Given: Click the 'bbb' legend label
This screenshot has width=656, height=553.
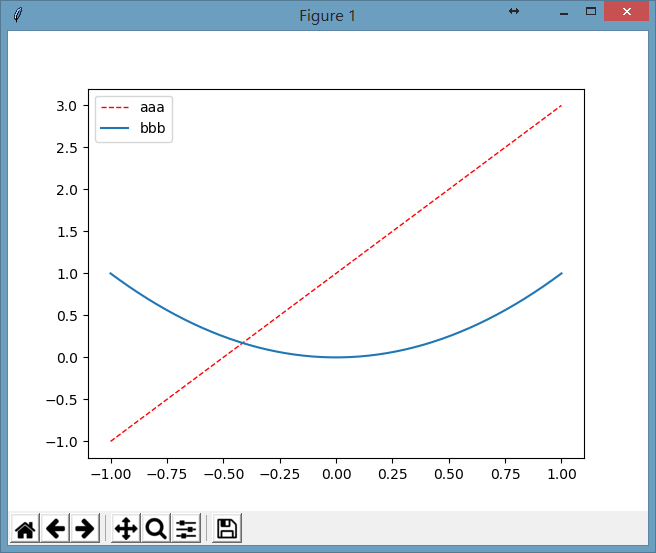Looking at the screenshot, I should click(152, 128).
